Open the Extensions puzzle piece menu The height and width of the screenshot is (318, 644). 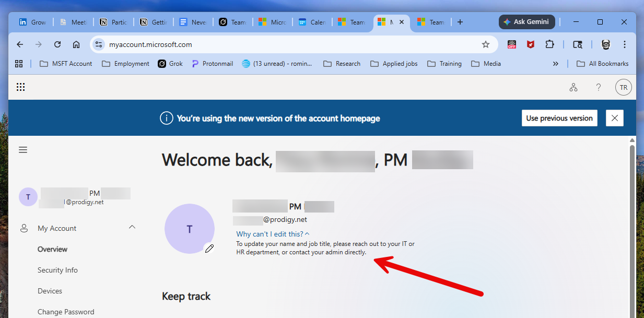pyautogui.click(x=549, y=44)
